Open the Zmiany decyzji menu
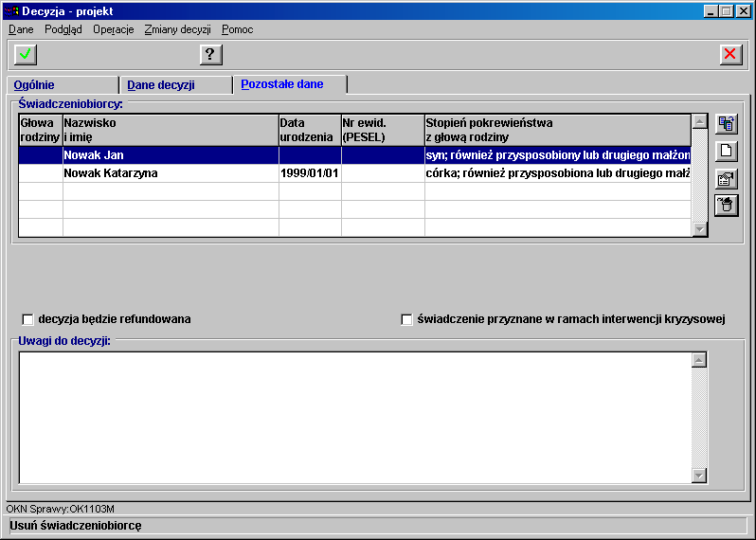The height and width of the screenshot is (540, 756). (x=177, y=29)
